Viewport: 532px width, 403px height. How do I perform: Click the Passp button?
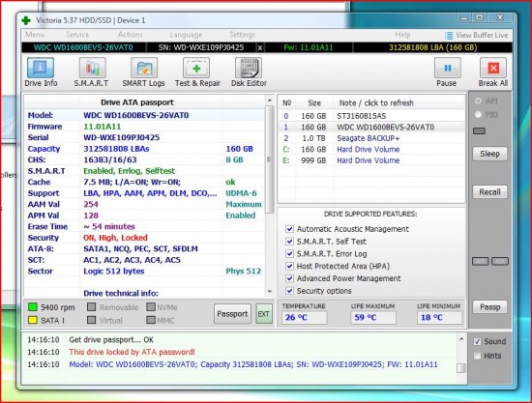pos(489,307)
